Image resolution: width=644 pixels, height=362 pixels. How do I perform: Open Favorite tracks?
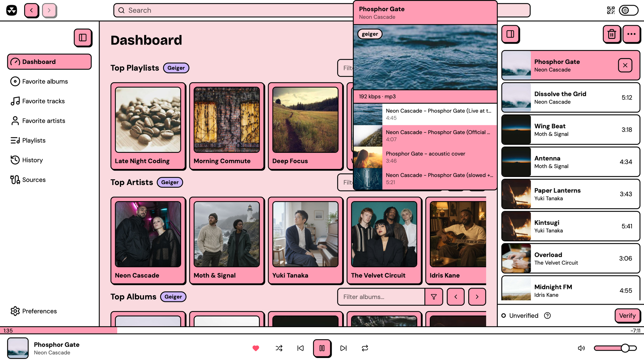[49, 101]
